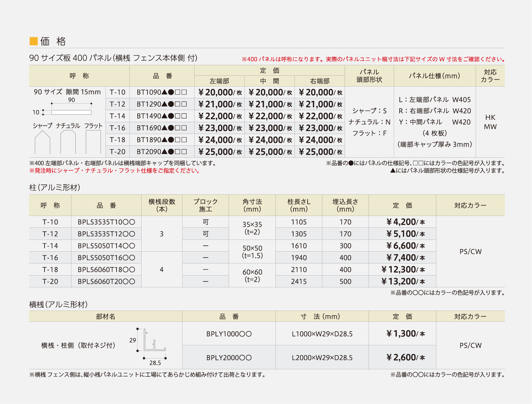Click the L：左端部パネル W405 line
The image size is (532, 404).
(435, 100)
